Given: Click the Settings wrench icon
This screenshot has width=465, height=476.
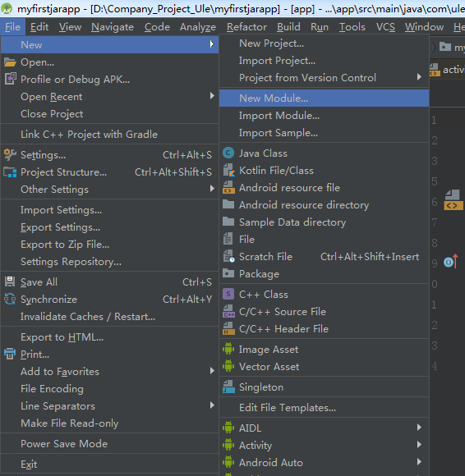Looking at the screenshot, I should pyautogui.click(x=10, y=155).
